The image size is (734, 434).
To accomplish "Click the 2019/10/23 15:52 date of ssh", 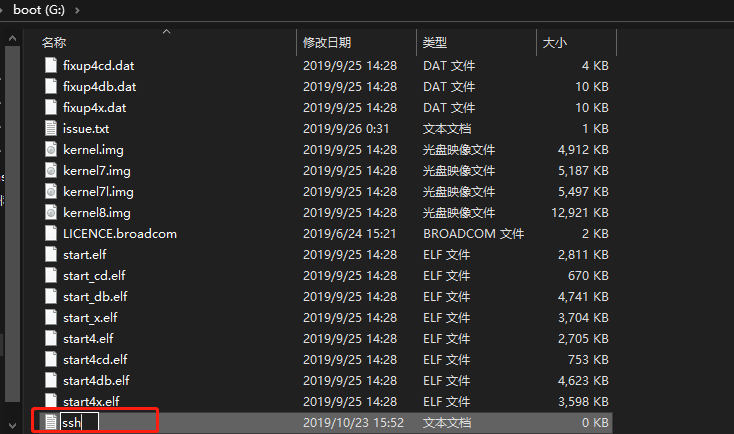I will pos(353,423).
